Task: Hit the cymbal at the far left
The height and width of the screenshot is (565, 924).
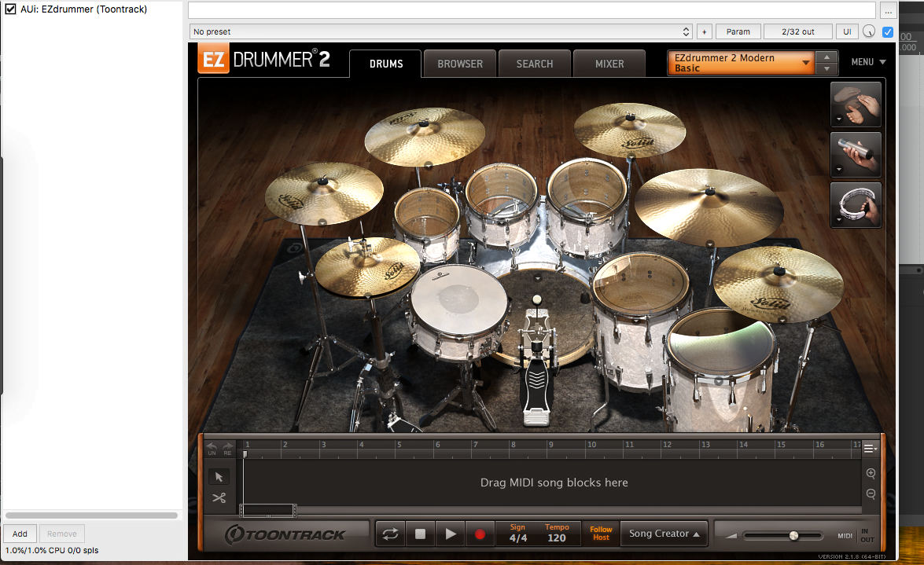Action: pyautogui.click(x=324, y=193)
